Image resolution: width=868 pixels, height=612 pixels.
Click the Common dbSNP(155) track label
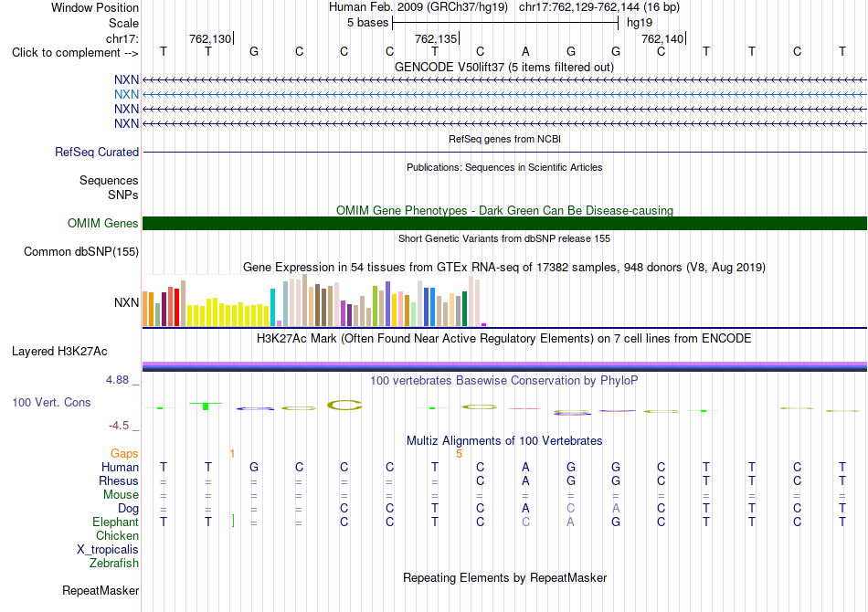[x=81, y=252]
